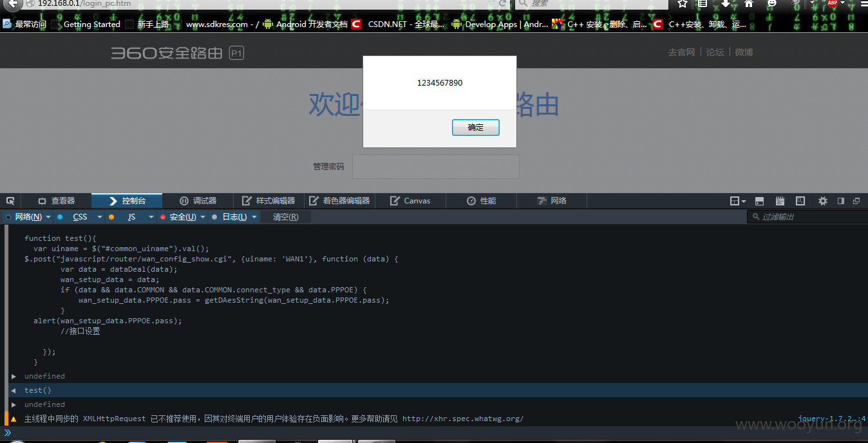
Task: Confirm the alert with 确定
Action: (476, 127)
